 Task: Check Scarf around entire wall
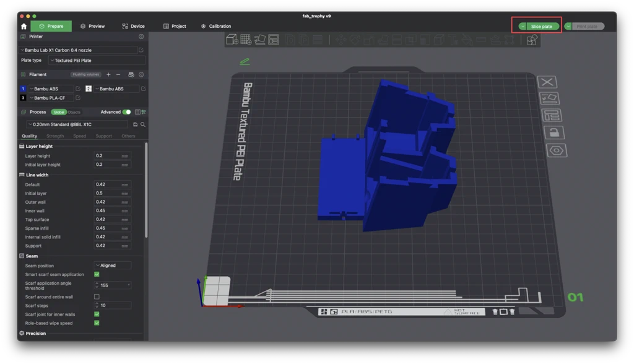click(97, 297)
